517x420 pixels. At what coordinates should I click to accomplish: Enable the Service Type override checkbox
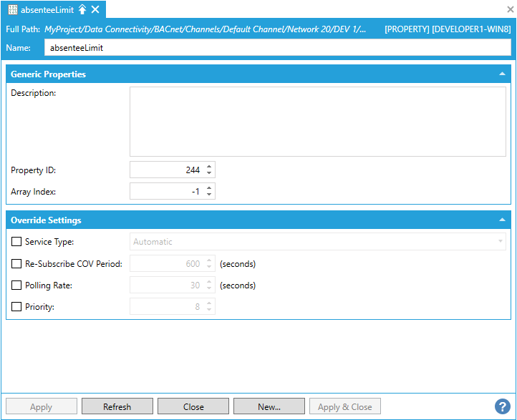click(16, 242)
